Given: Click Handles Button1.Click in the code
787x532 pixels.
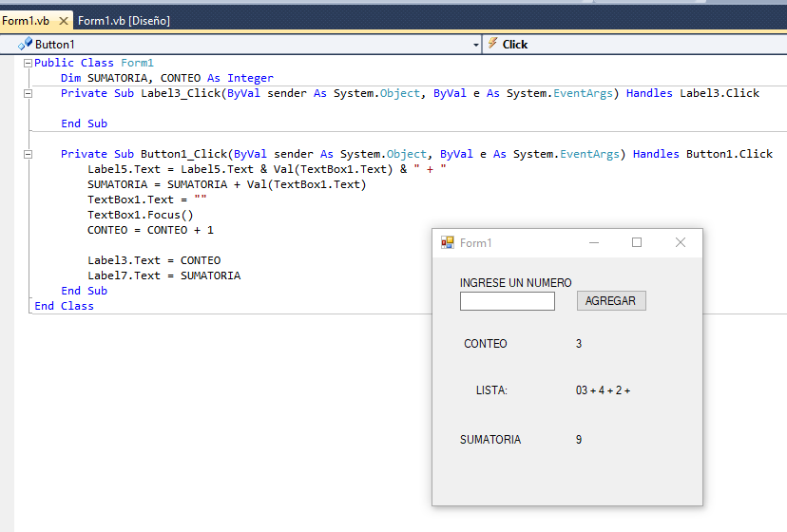Looking at the screenshot, I should click(702, 154).
